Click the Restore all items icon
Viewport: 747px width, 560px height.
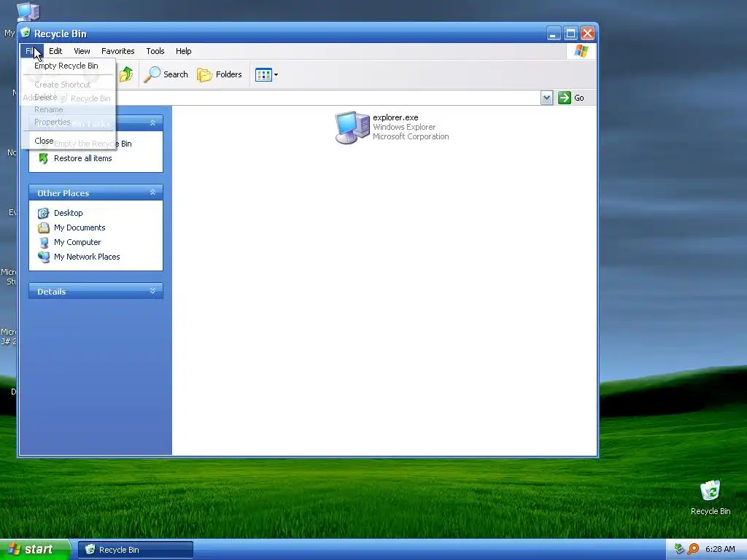(43, 158)
